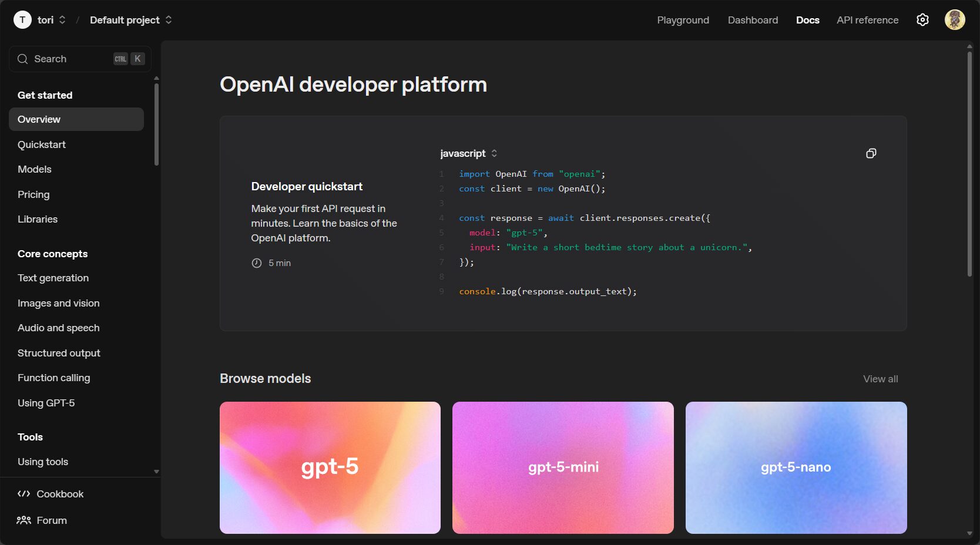This screenshot has width=980, height=545.
Task: Select Overview in the sidebar
Action: 76,119
